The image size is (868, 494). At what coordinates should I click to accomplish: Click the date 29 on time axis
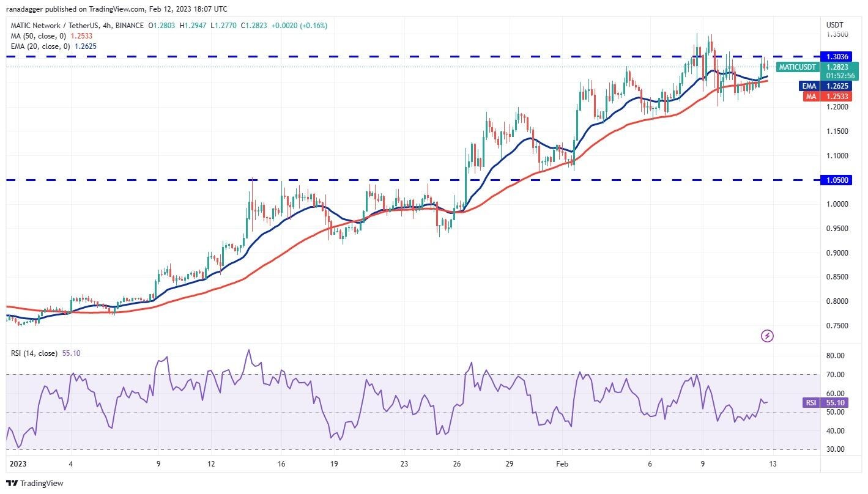[x=510, y=464]
